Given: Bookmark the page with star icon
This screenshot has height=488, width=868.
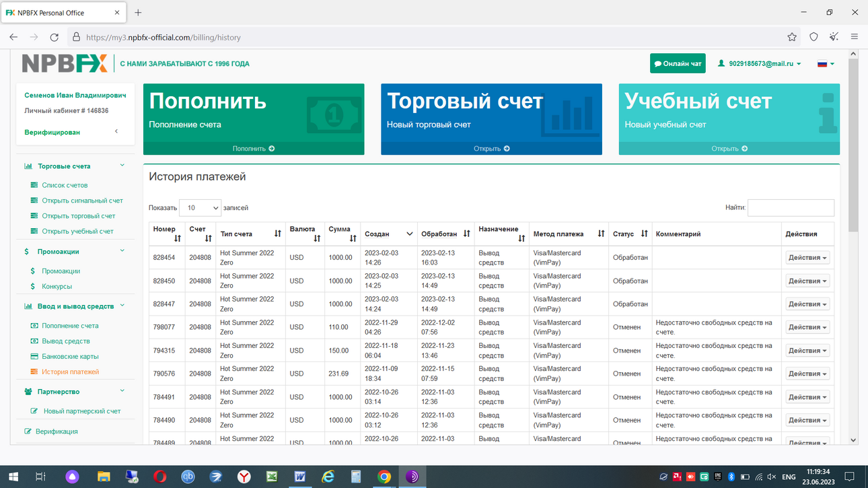Looking at the screenshot, I should pyautogui.click(x=792, y=37).
